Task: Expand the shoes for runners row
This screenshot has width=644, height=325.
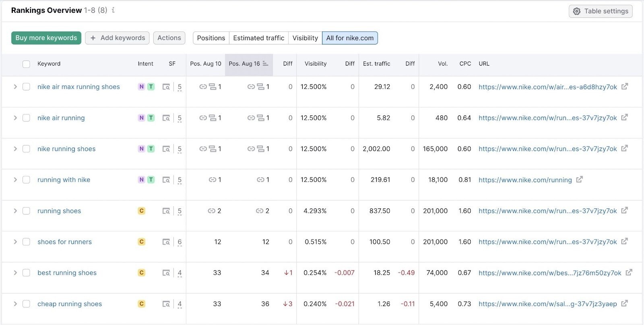Action: point(15,242)
